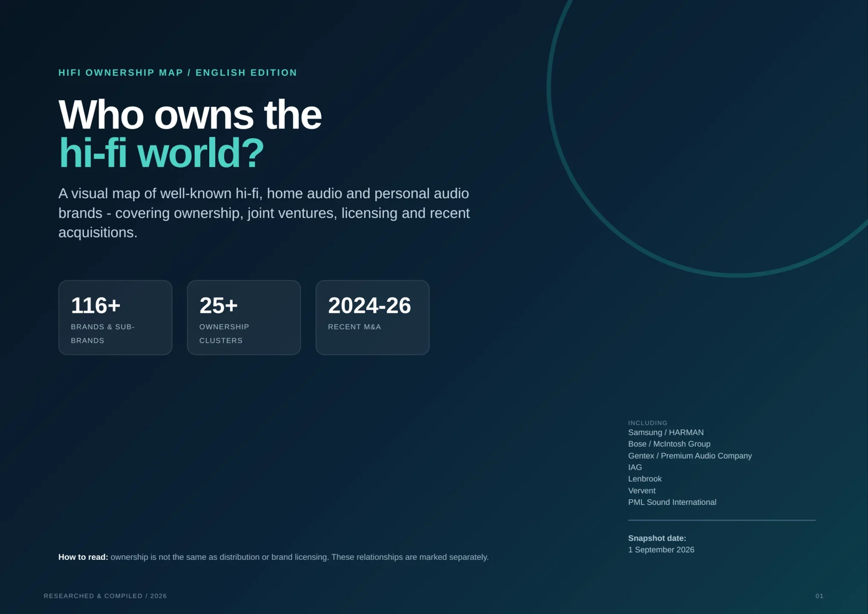Click the 'Vervent' list entry
The image size is (868, 614).
tap(642, 491)
